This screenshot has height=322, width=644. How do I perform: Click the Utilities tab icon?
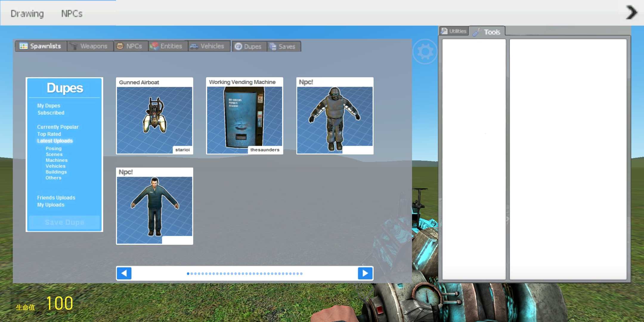click(x=444, y=31)
